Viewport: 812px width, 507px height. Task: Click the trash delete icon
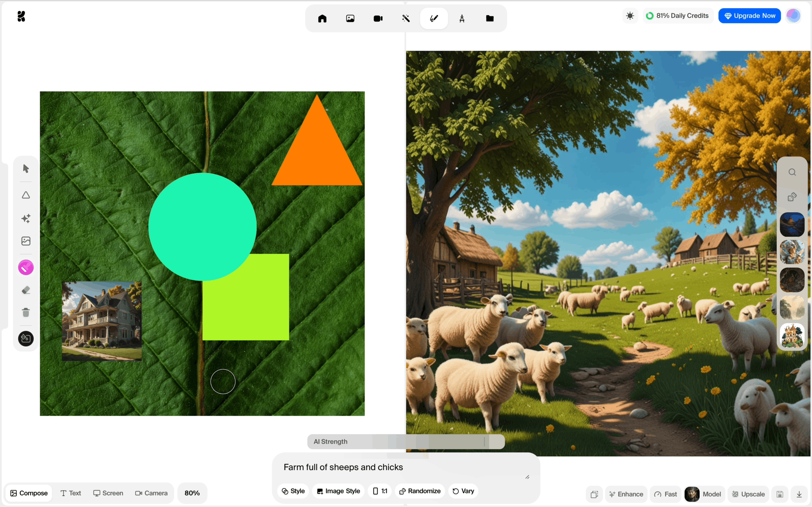click(26, 313)
